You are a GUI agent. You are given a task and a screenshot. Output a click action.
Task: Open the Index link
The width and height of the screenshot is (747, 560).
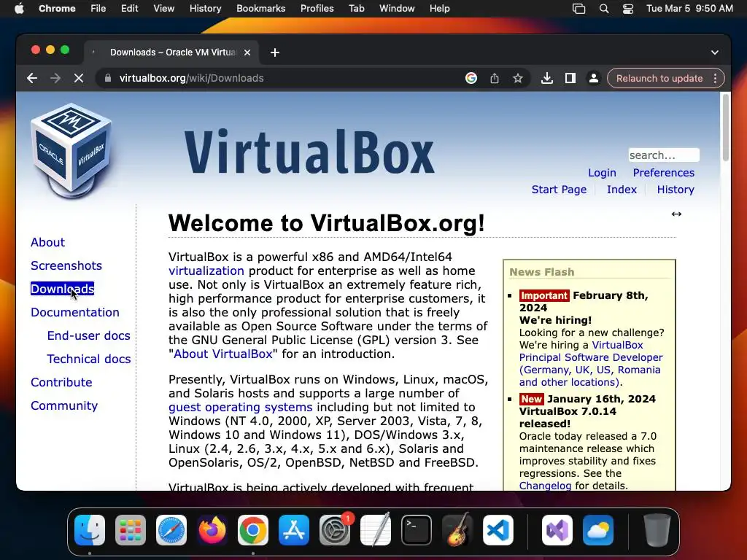(x=622, y=190)
